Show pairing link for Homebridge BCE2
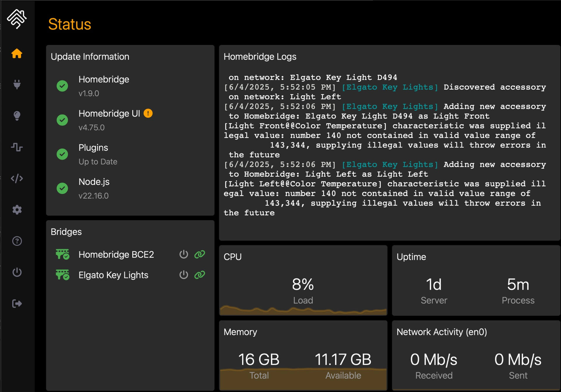This screenshot has width=561, height=392. coord(200,254)
